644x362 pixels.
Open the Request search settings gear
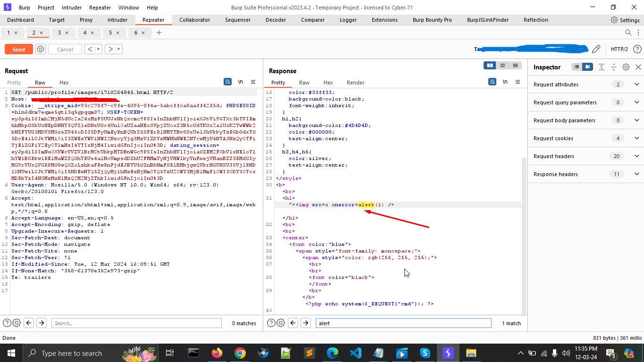point(17,323)
